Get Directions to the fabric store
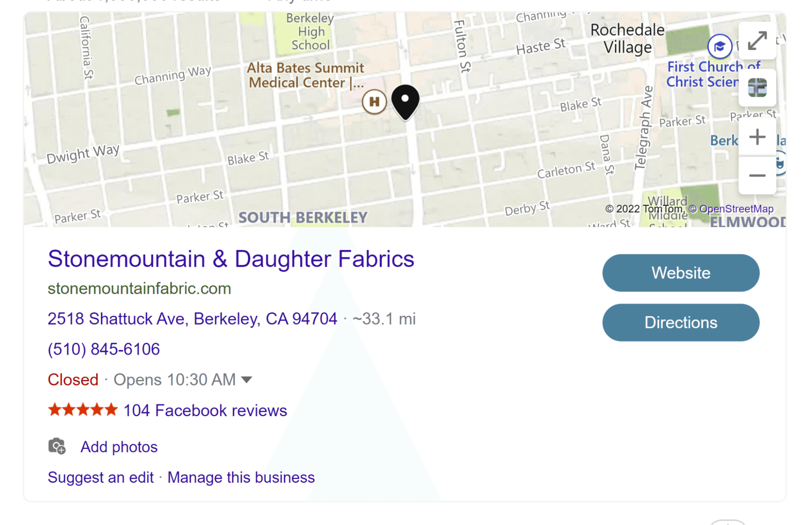Screen dimensions: 812x525 pyautogui.click(x=681, y=322)
